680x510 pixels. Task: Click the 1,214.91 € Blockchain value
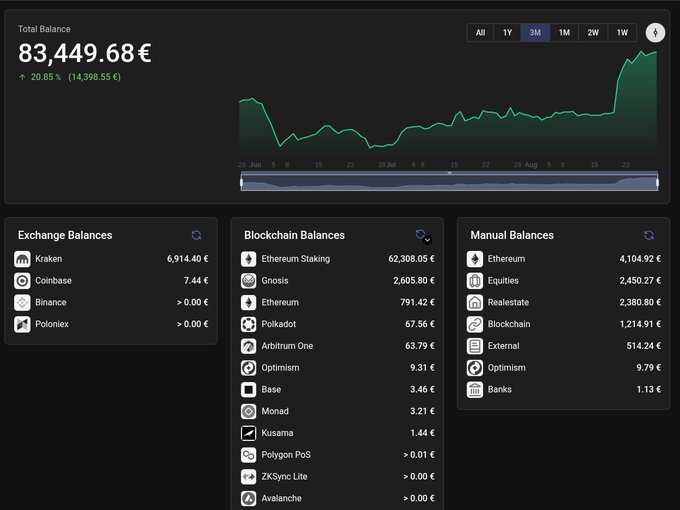[x=640, y=324]
